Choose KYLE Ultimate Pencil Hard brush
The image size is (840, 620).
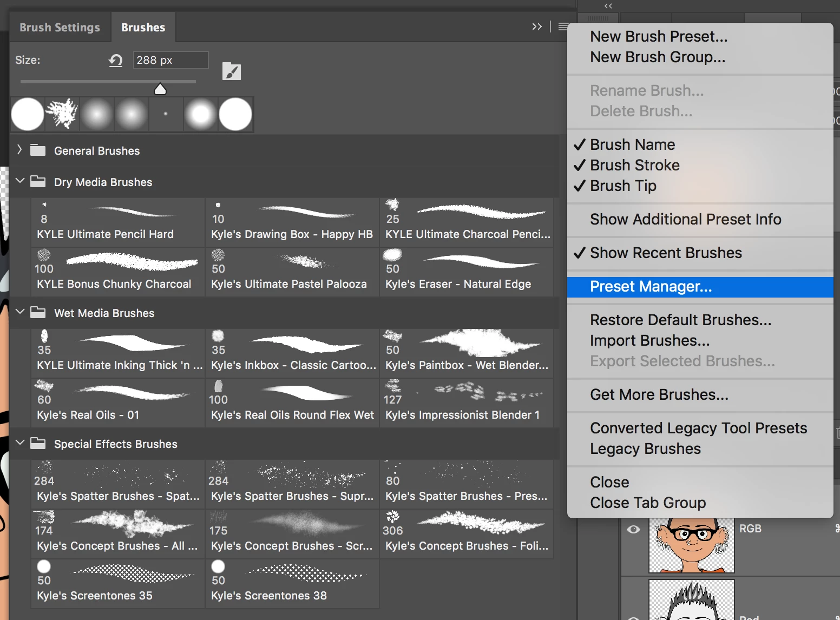click(118, 222)
